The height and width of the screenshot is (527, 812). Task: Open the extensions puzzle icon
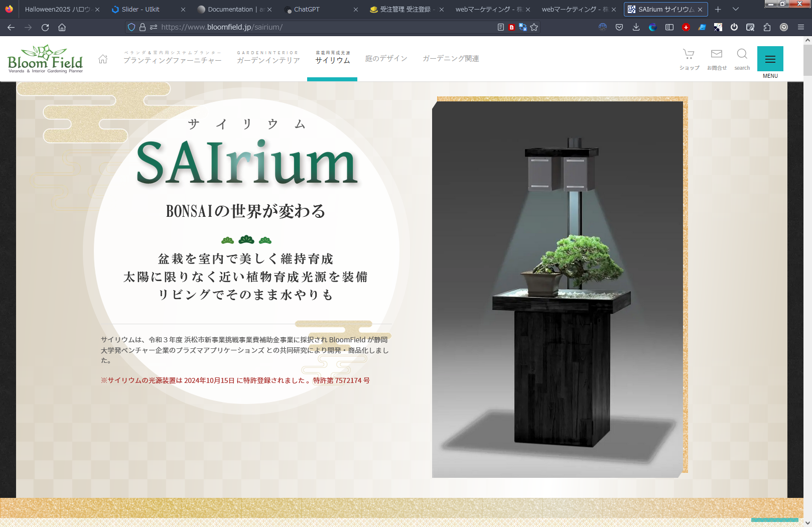pyautogui.click(x=767, y=27)
